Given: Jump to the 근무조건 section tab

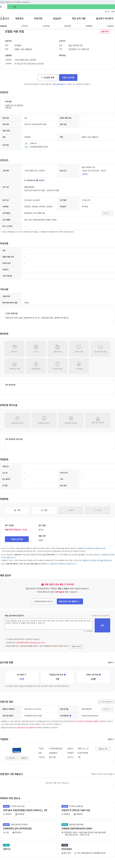Looking at the screenshot, I should click(x=25, y=26).
